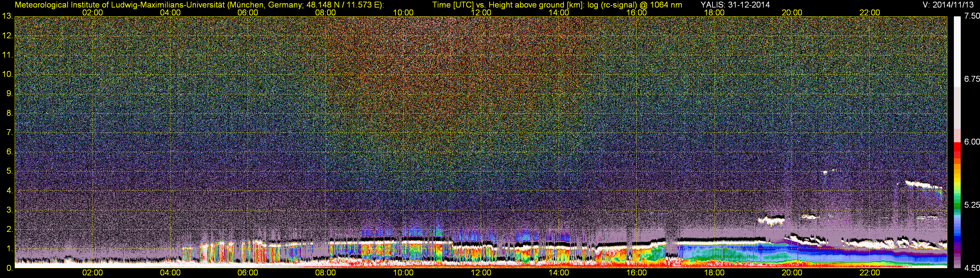The width and height of the screenshot is (980, 278).
Task: Click the 6.75 colorbar scale value
Action: point(972,79)
